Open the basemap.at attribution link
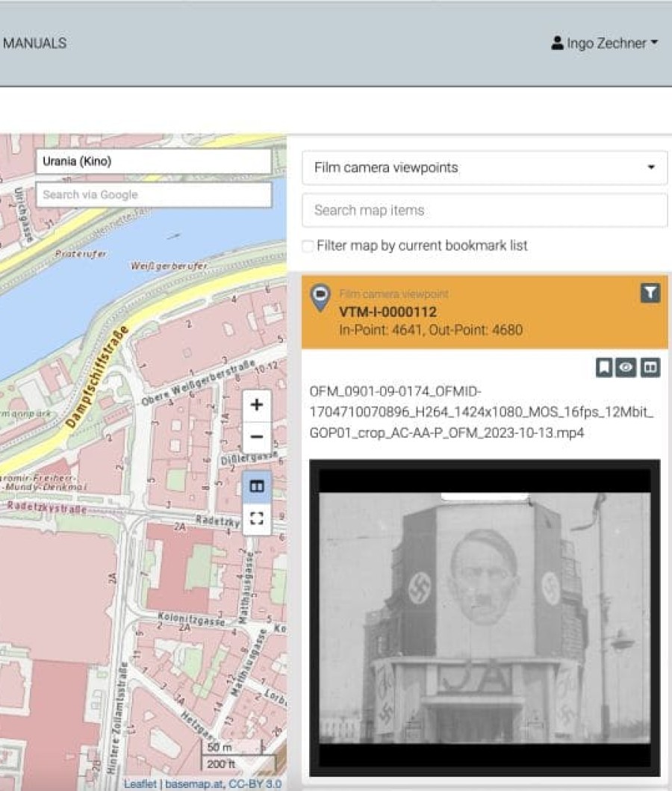672x791 pixels. (195, 784)
